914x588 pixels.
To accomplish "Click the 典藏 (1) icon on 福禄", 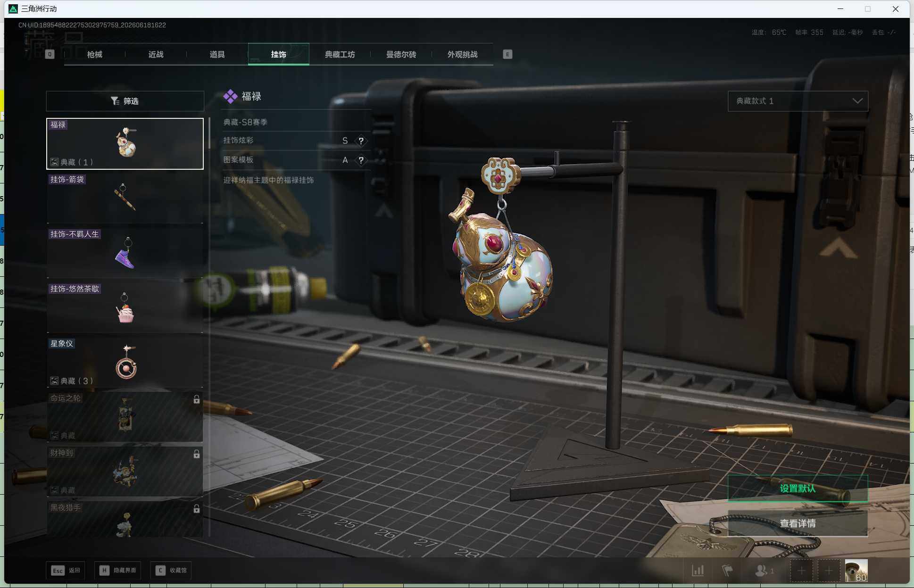I will point(55,162).
